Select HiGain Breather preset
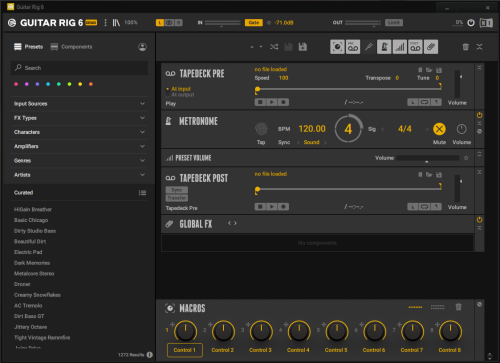Screen dimensions: 500x363 coord(33,209)
